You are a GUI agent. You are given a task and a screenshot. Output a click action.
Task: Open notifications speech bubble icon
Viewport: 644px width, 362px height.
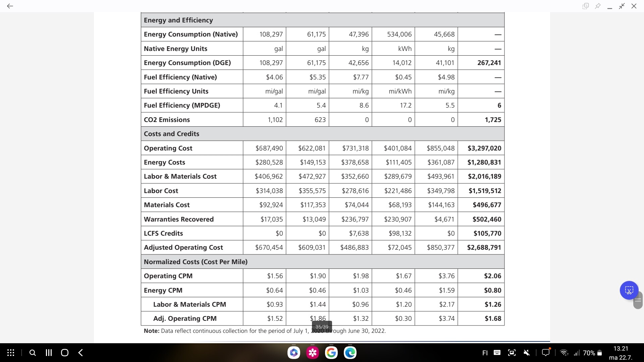pyautogui.click(x=546, y=352)
